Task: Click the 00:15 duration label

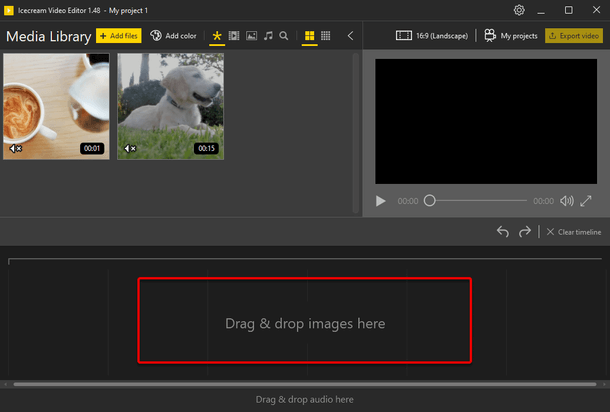Action: coord(206,148)
